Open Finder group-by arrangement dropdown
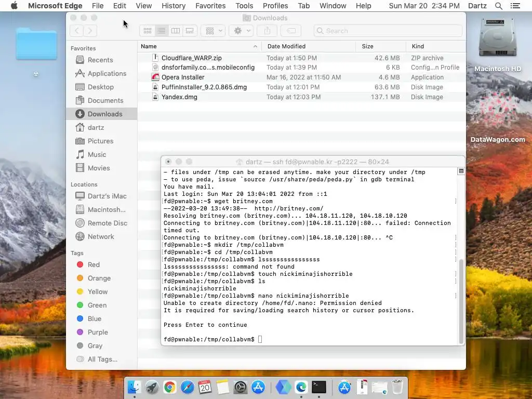 (x=213, y=31)
